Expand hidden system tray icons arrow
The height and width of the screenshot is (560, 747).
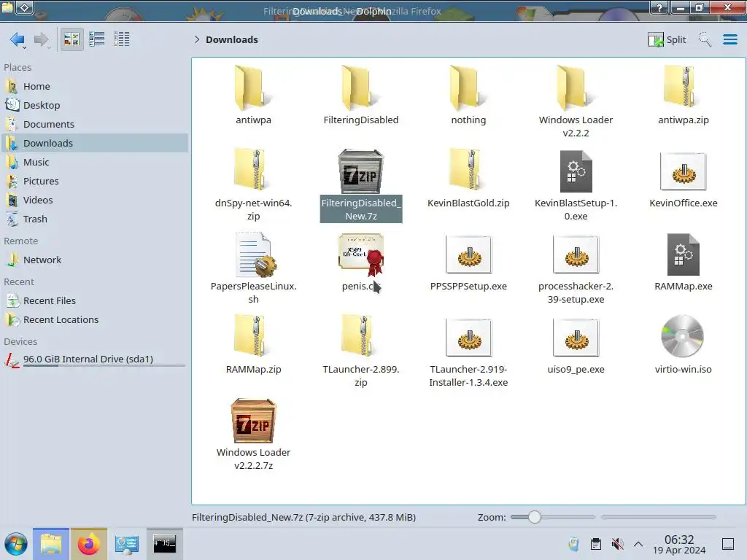pyautogui.click(x=638, y=544)
